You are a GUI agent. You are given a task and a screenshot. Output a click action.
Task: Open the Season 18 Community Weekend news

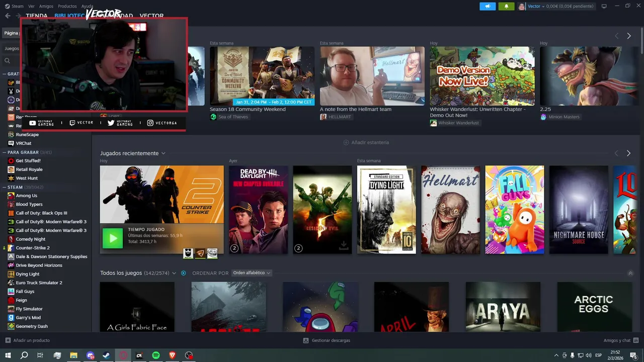[262, 76]
